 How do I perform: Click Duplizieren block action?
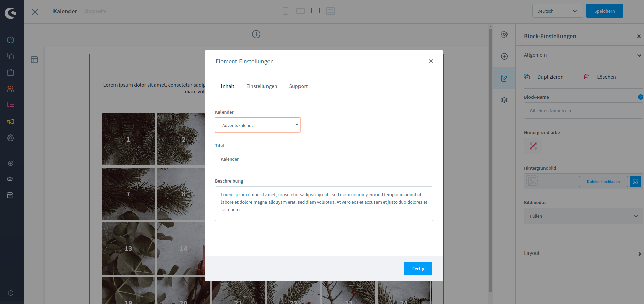pos(544,77)
